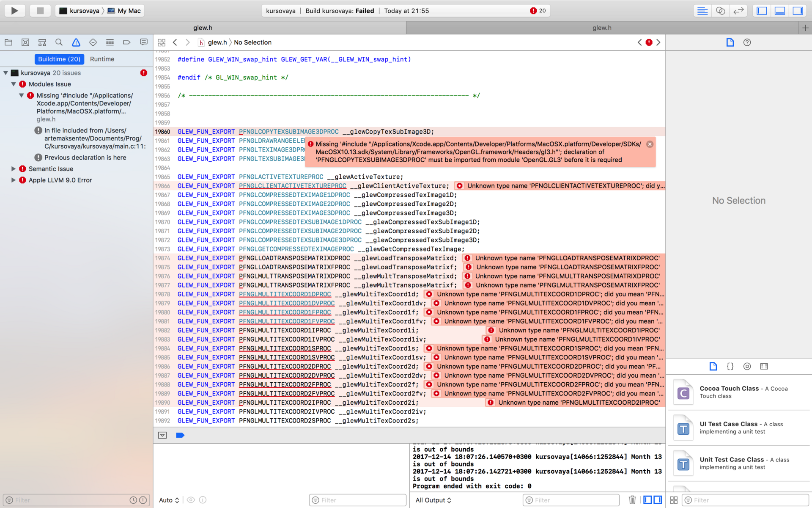Viewport: 812px width, 508px height.
Task: Show the Quick Help inspector
Action: (x=747, y=42)
